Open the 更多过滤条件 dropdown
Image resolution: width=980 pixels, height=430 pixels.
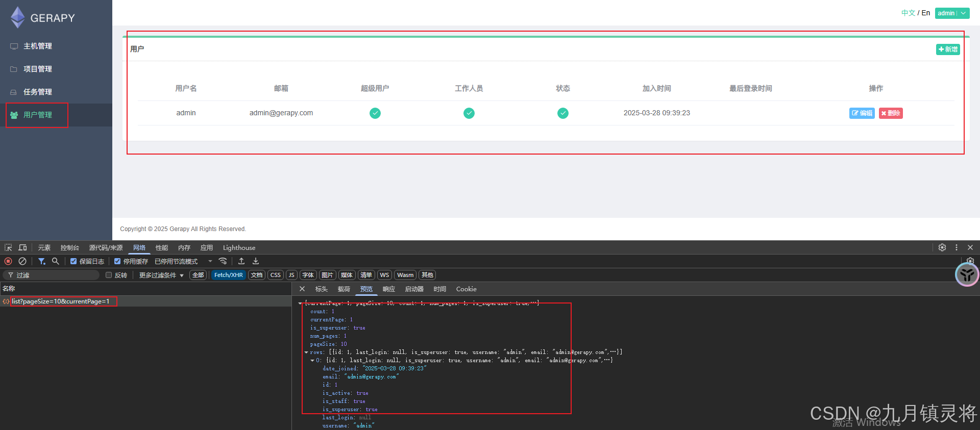pyautogui.click(x=161, y=275)
